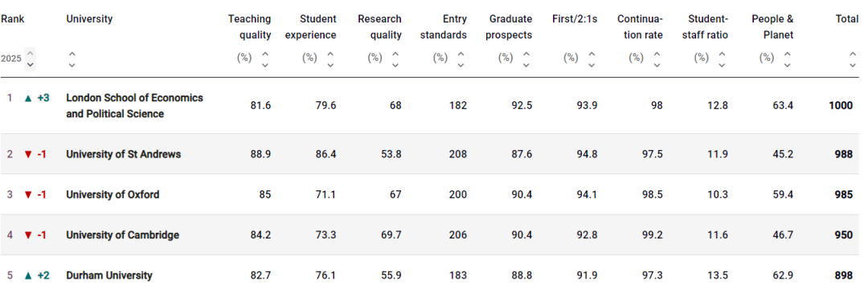Sort Student experience in ascending order
Image resolution: width=868 pixels, height=293 pixels.
point(330,54)
